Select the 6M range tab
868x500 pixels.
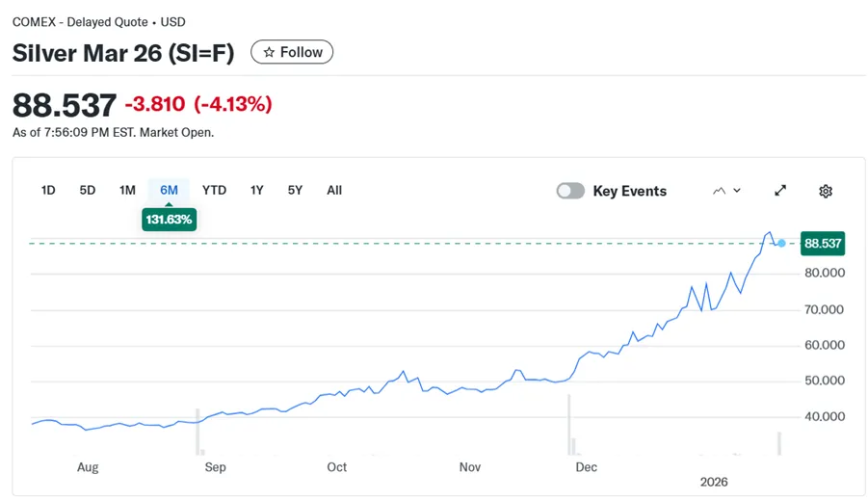(169, 190)
